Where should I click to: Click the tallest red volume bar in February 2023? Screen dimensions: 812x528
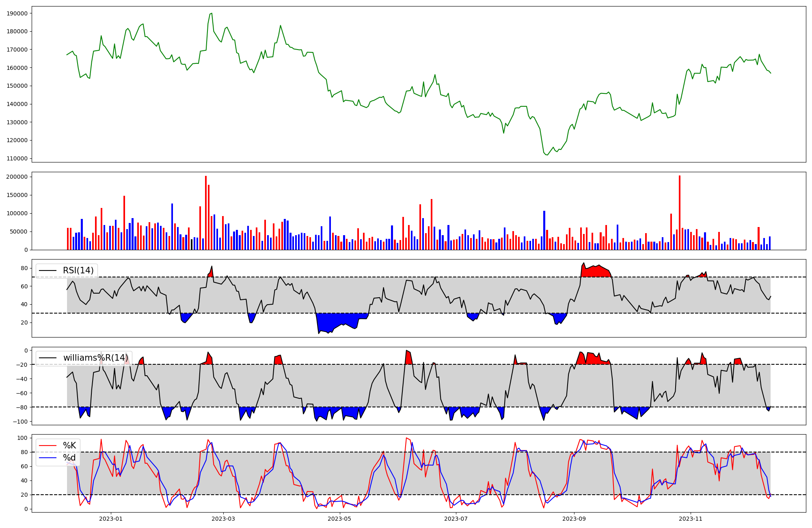(206, 213)
